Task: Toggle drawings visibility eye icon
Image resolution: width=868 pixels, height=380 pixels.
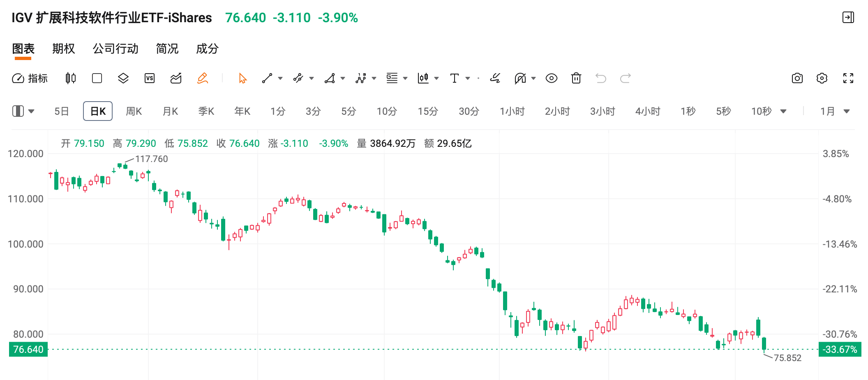Action: click(552, 78)
